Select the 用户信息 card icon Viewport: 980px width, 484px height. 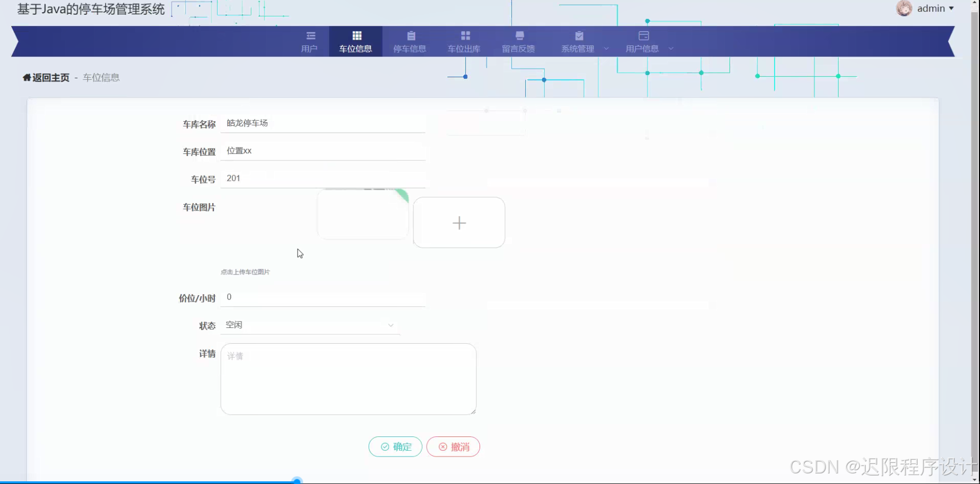643,35
